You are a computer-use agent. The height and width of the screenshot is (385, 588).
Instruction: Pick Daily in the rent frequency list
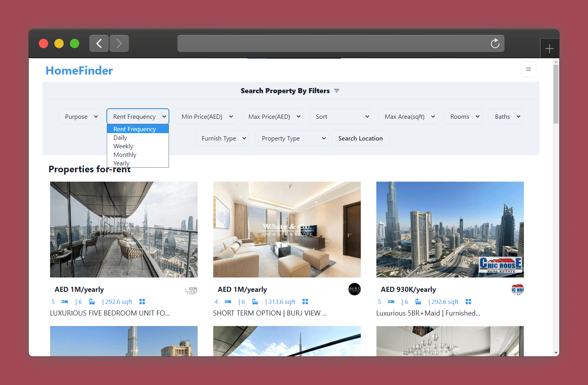(x=120, y=138)
